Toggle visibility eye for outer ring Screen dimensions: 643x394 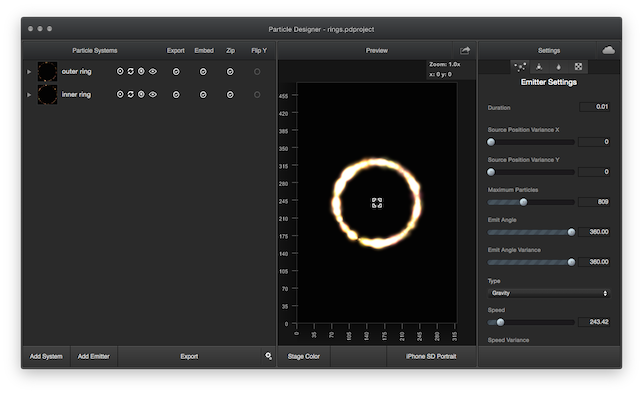click(x=153, y=71)
